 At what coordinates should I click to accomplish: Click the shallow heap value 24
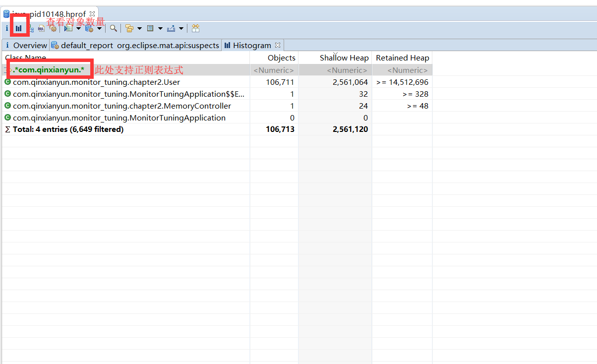(363, 106)
